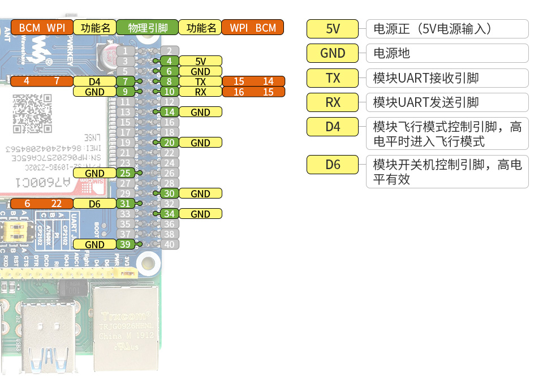Click the 5V legend entry
This screenshot has width=543, height=392.
coord(333,29)
